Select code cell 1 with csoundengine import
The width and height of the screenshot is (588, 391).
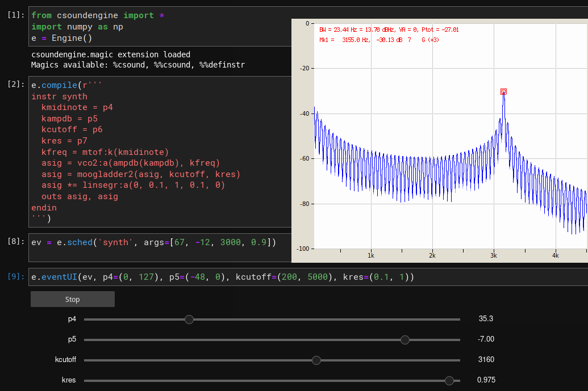click(160, 27)
